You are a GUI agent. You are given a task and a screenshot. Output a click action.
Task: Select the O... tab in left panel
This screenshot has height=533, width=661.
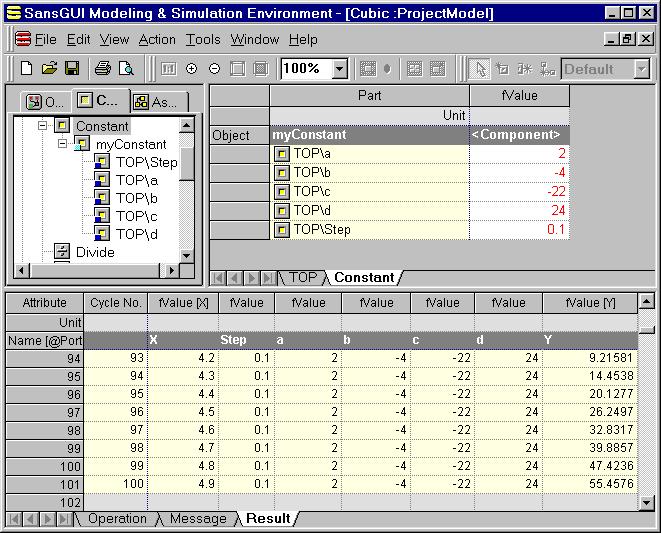coord(45,102)
